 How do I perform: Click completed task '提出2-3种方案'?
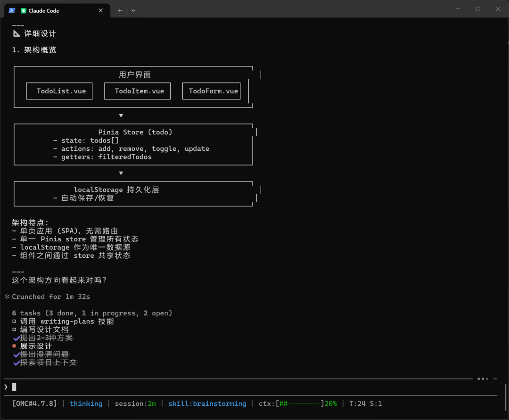(43, 338)
